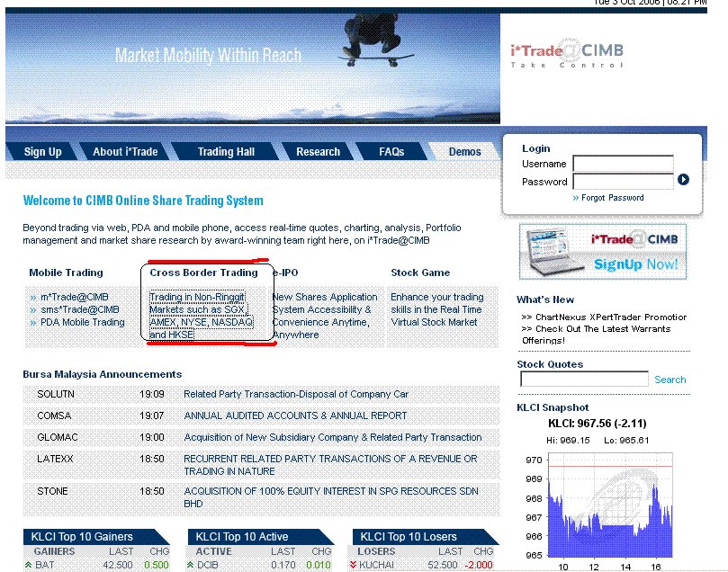
Task: Click the login submit arrow button
Action: click(x=683, y=180)
